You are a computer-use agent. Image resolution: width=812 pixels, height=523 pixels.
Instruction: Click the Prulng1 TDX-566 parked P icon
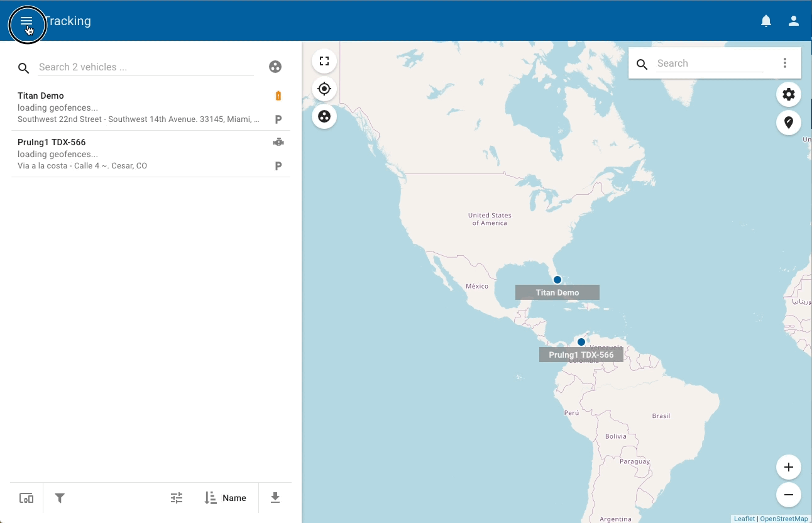pyautogui.click(x=278, y=166)
